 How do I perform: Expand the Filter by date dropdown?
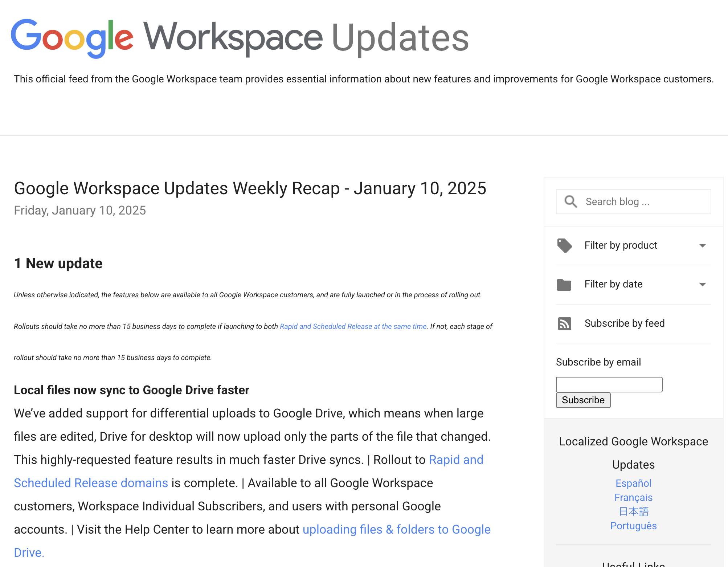point(613,285)
